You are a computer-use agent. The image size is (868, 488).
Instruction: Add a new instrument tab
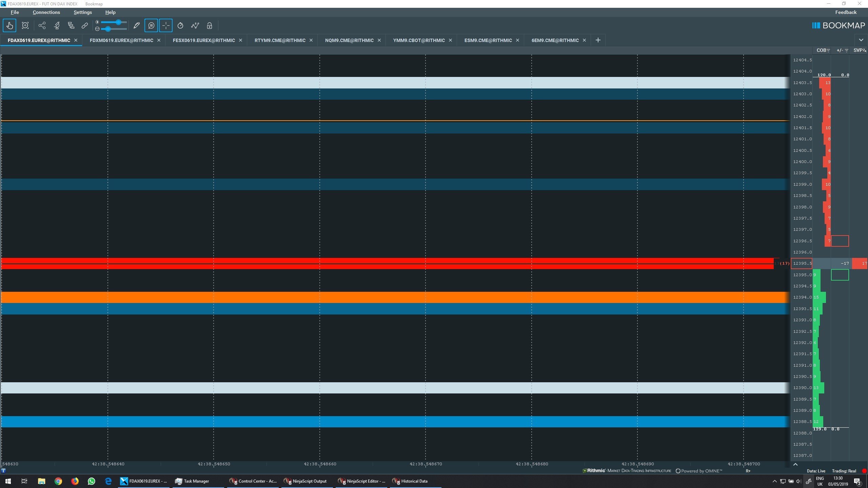[x=598, y=40]
